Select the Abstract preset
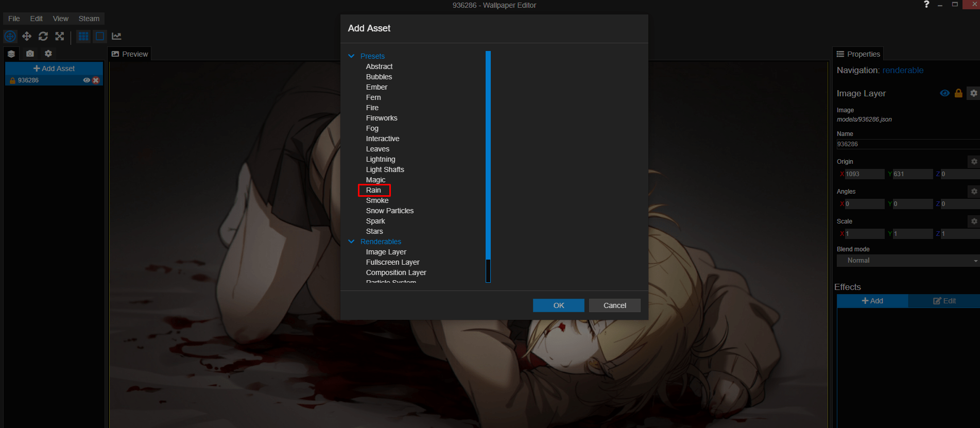Viewport: 980px width, 428px height. pos(379,66)
